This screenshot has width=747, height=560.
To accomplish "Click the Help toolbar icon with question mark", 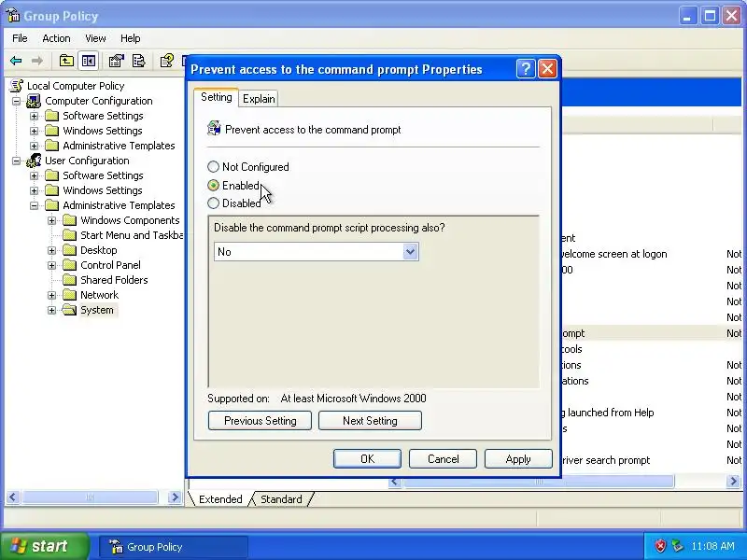I will click(166, 61).
